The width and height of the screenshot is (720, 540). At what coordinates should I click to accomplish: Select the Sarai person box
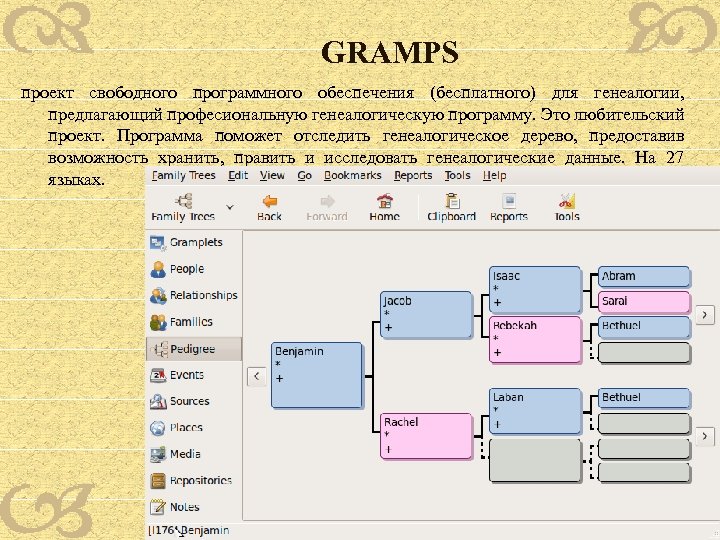[644, 302]
